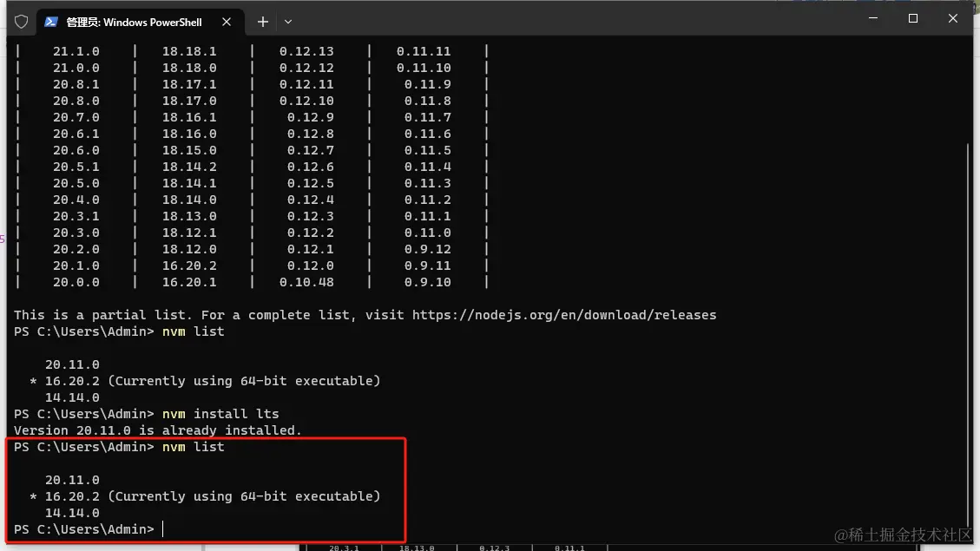Click version 20.0.0 in the table
This screenshot has width=980, height=551.
[76, 282]
